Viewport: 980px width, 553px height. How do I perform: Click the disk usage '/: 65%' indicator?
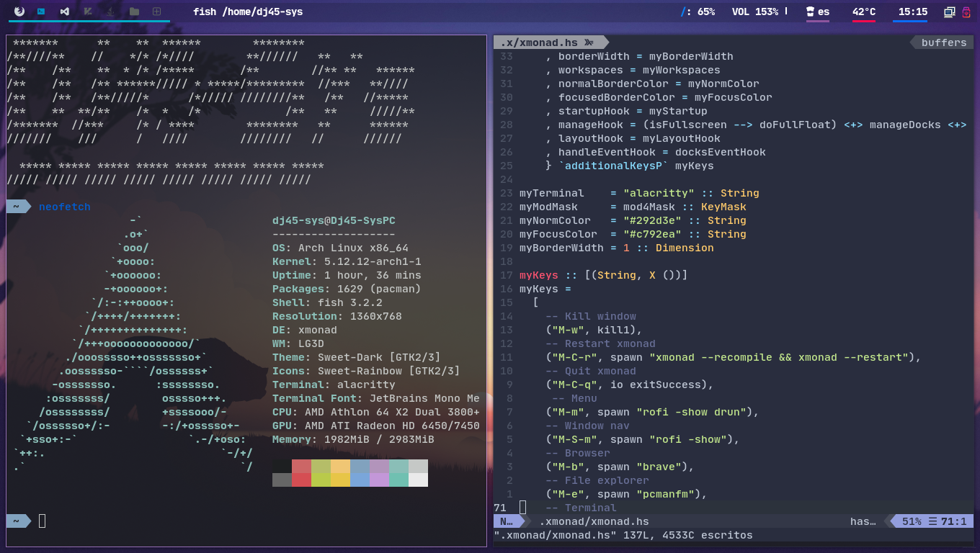click(698, 12)
